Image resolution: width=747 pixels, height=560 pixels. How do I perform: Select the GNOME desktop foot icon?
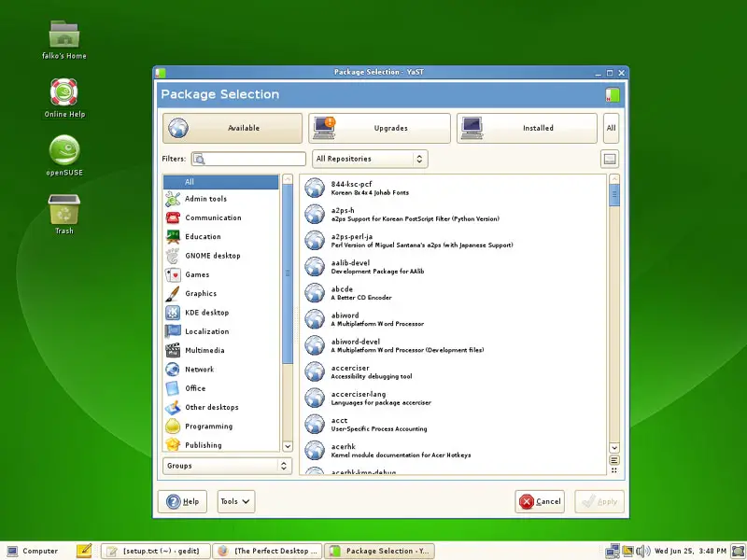173,256
